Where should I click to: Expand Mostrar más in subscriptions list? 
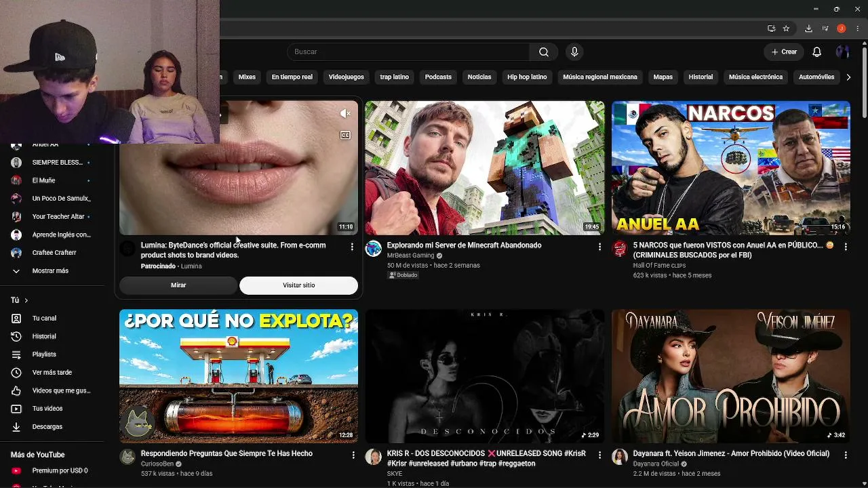52,271
